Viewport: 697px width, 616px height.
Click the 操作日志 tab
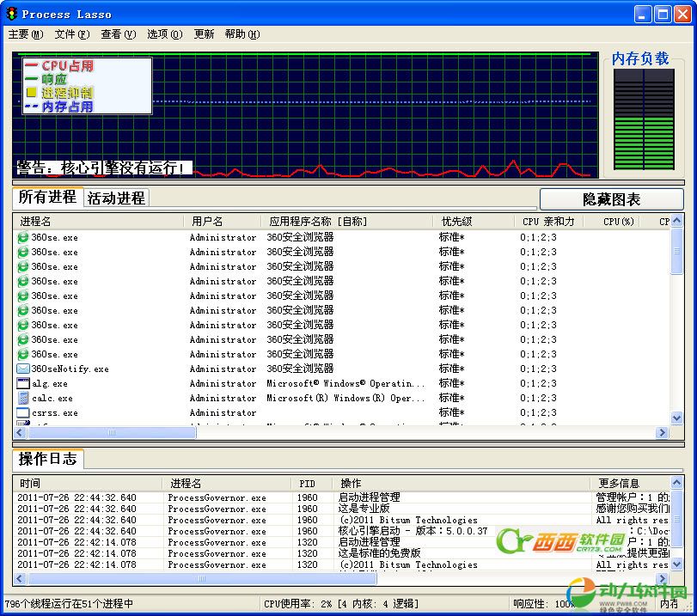click(47, 459)
